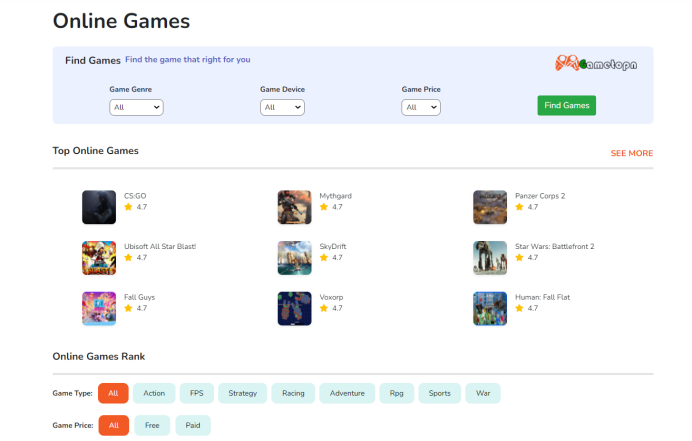Screen dimensions: 692x441
Task: Click star icon under Panzer Corps 2
Action: [x=519, y=207]
